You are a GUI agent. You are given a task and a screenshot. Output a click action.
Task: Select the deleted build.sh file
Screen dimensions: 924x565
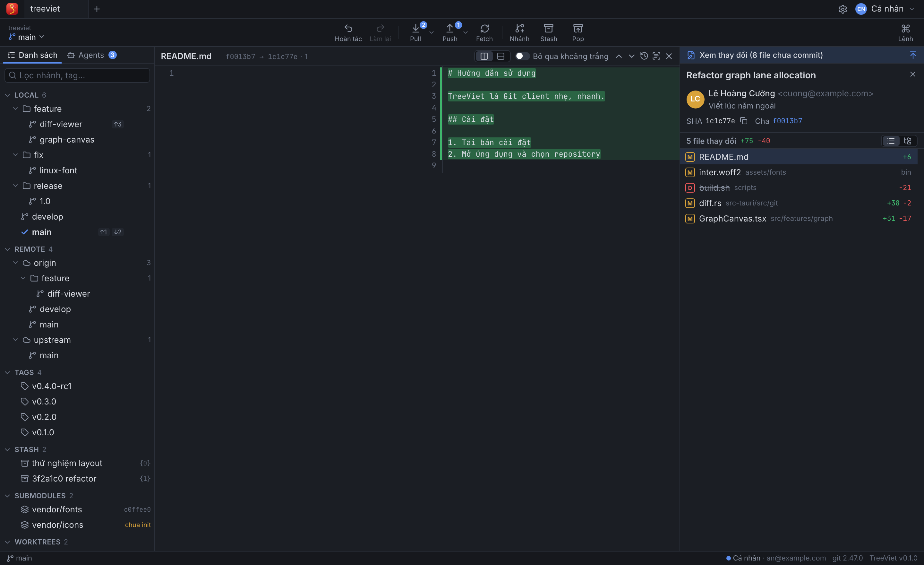[x=798, y=188]
